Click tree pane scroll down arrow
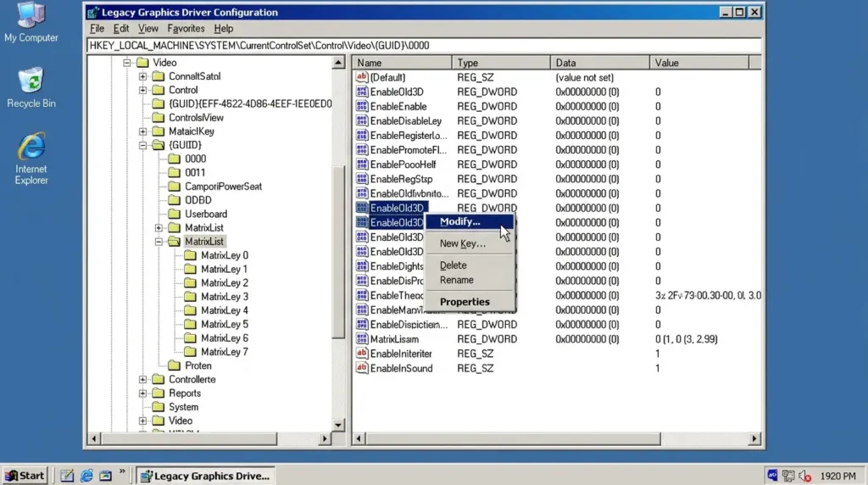 338,425
